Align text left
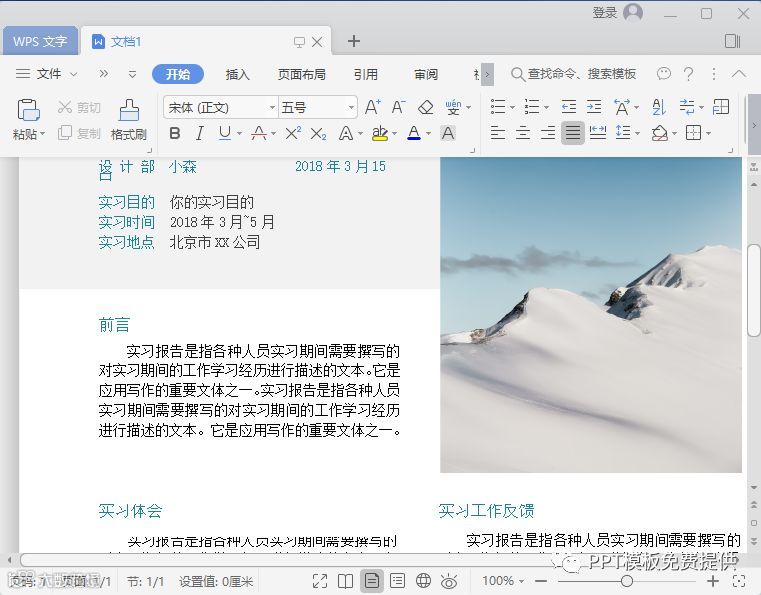Viewport: 761px width, 595px height. tap(497, 132)
